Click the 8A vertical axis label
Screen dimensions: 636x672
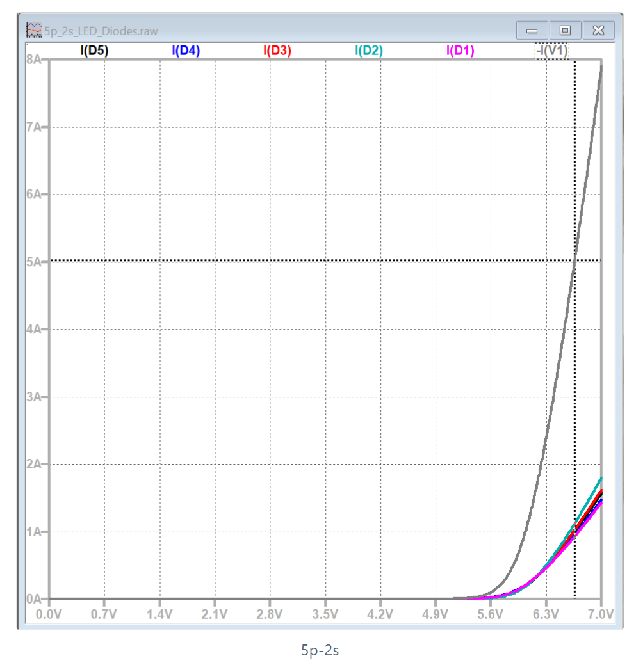click(33, 60)
